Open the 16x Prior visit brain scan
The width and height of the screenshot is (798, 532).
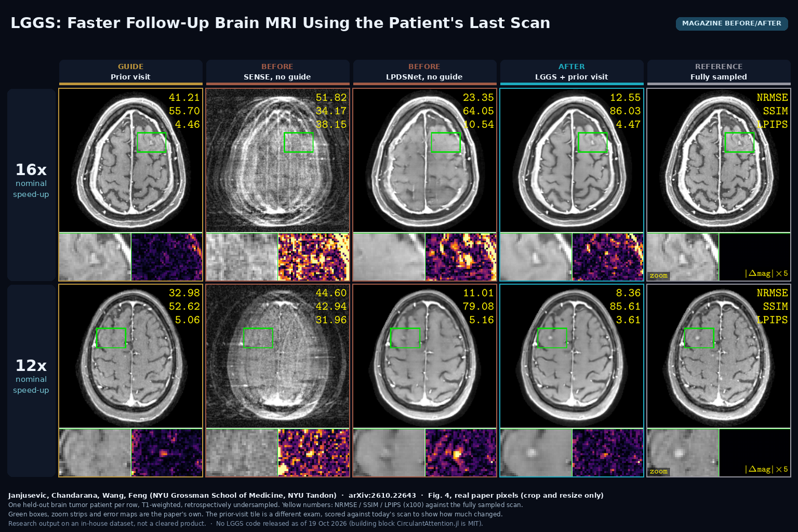(131, 161)
